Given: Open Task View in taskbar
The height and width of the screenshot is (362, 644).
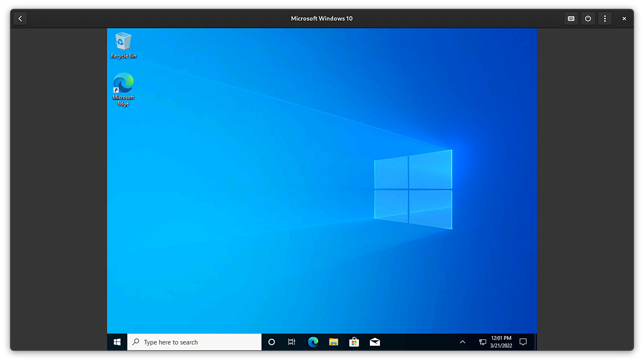Looking at the screenshot, I should pos(292,342).
